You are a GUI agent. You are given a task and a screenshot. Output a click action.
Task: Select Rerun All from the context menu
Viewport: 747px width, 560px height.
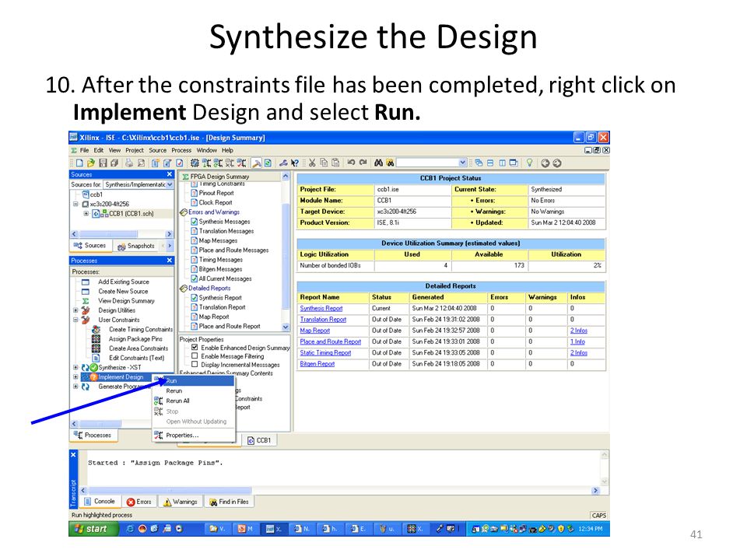pos(194,401)
